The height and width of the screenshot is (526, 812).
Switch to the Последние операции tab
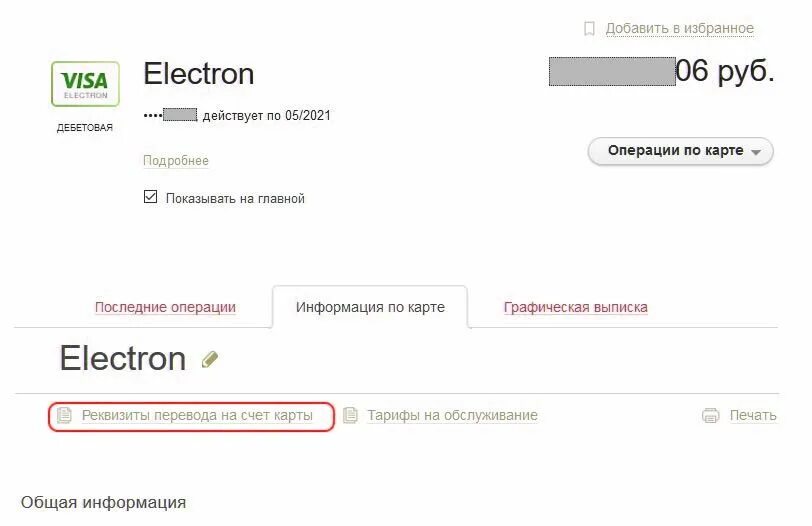165,307
